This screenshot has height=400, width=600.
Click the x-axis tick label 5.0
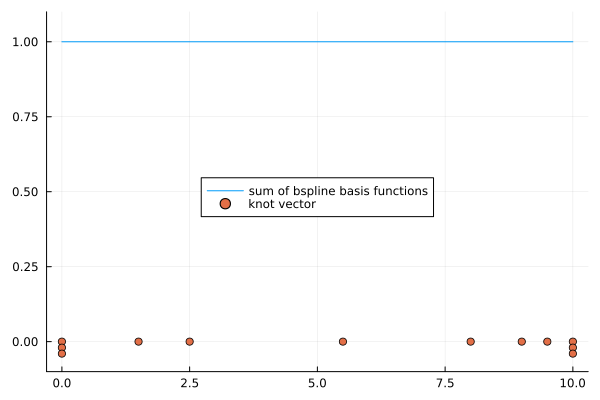pos(317,382)
